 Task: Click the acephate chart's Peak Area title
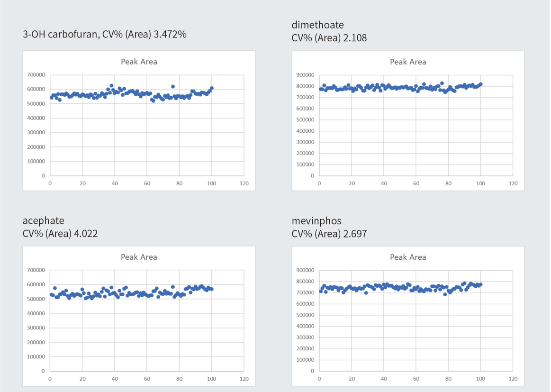pos(139,257)
